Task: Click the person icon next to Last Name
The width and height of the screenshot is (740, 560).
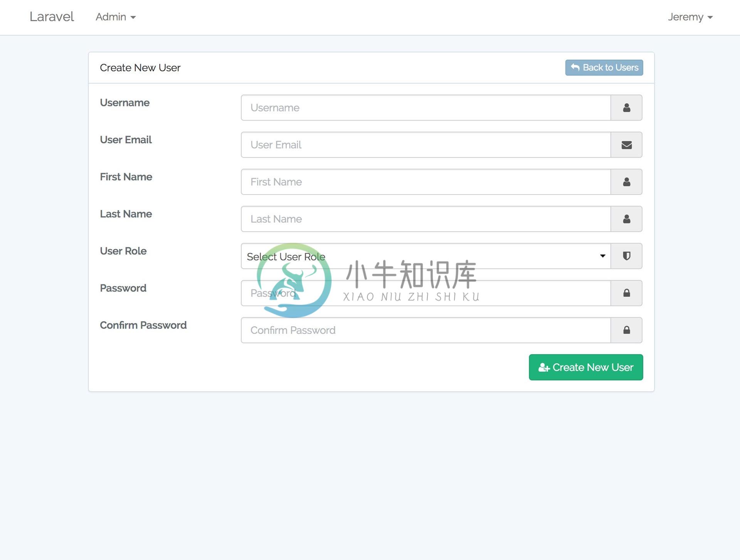Action: point(626,218)
